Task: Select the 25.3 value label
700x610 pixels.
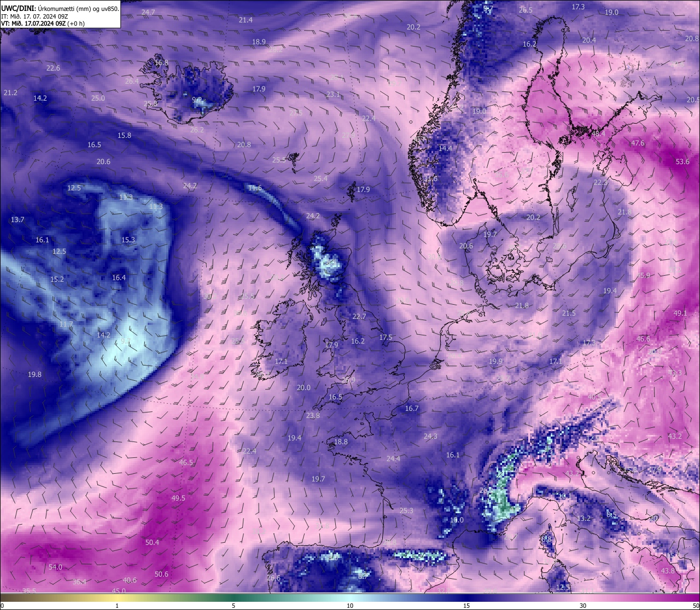Action: pyautogui.click(x=406, y=510)
